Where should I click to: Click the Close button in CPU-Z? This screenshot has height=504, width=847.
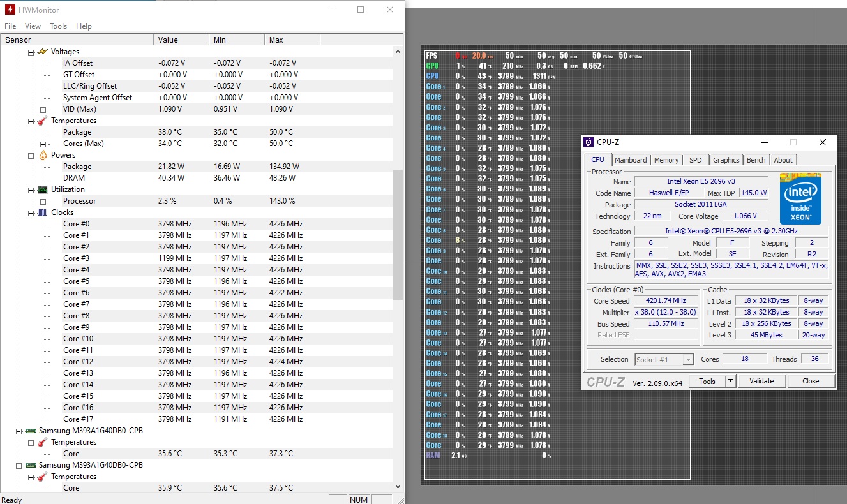(811, 381)
